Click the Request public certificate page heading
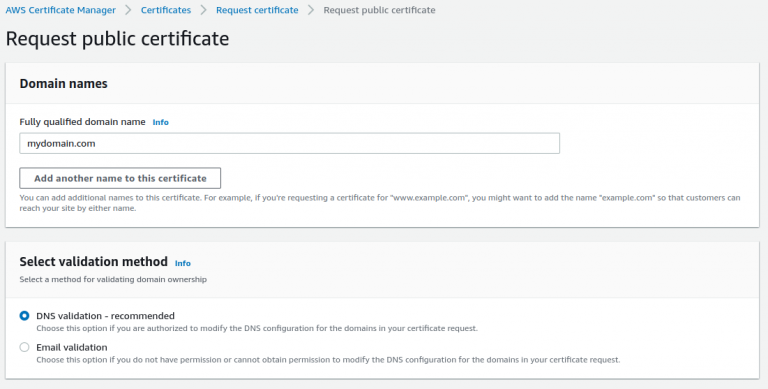The width and height of the screenshot is (768, 389). [118, 39]
